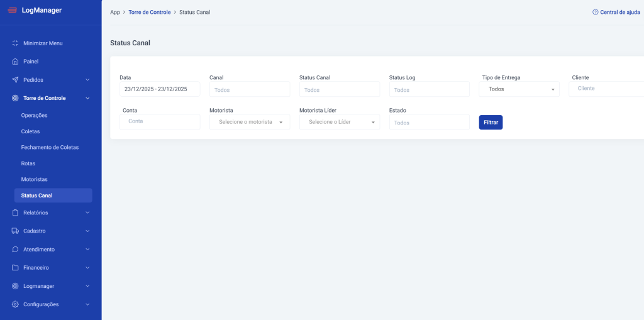Open the Central de ajuda link
This screenshot has width=644, height=320.
pyautogui.click(x=616, y=13)
